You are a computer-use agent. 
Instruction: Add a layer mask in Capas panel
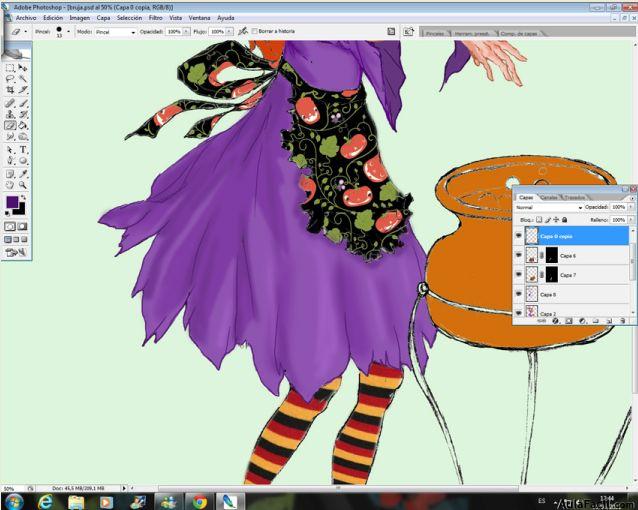click(569, 321)
